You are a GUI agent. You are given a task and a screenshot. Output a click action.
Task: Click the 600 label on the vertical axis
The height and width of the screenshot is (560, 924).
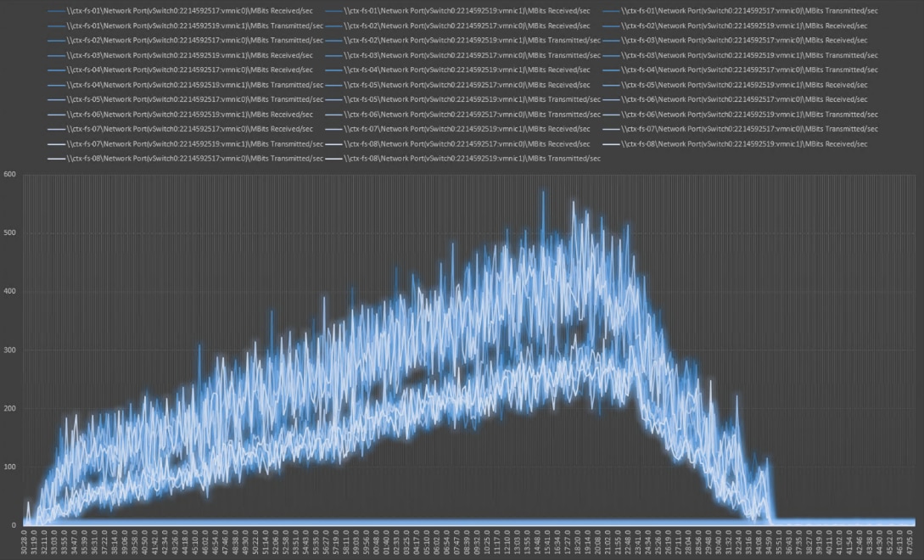point(10,175)
